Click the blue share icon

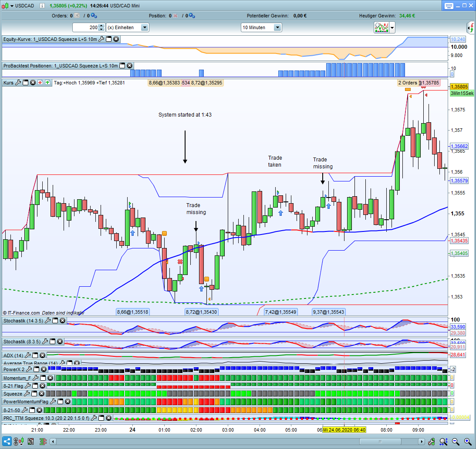[7, 442]
